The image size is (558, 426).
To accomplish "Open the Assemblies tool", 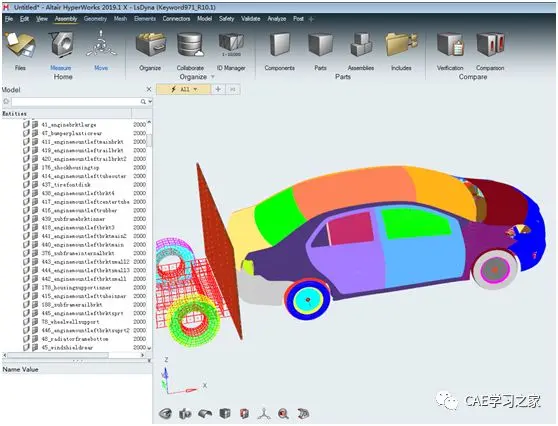I will (x=361, y=50).
